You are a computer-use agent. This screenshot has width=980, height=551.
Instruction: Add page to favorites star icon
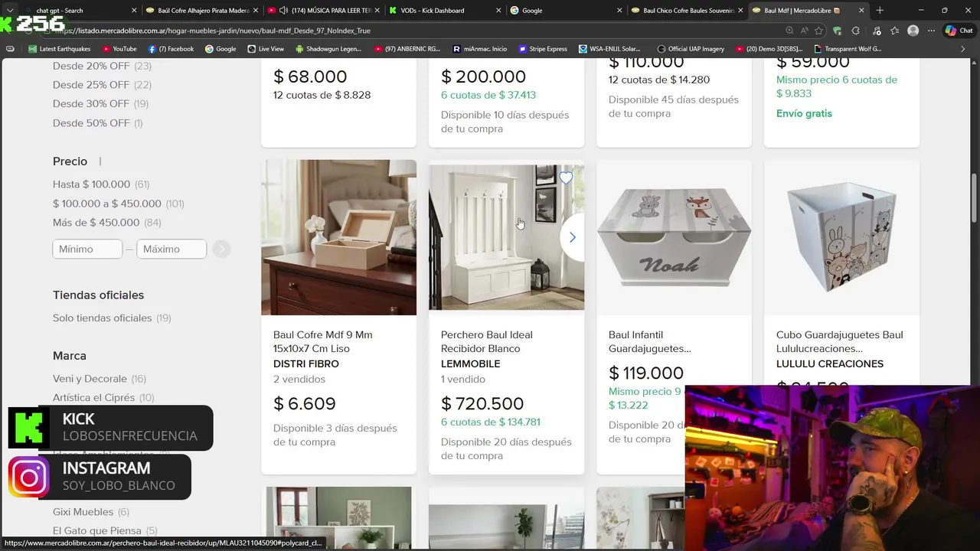[819, 31]
